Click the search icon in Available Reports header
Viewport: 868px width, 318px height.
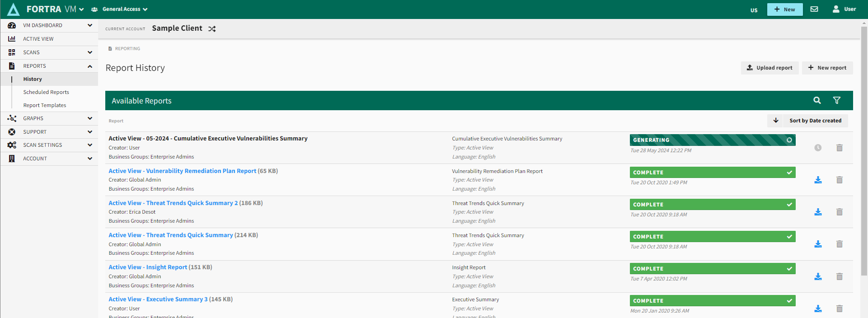coord(817,100)
